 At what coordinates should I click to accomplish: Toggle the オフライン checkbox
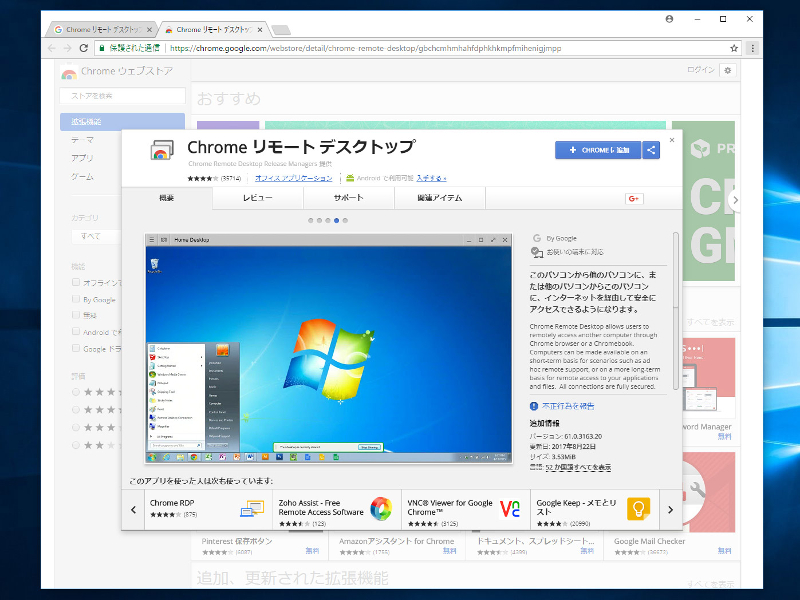pyautogui.click(x=76, y=282)
